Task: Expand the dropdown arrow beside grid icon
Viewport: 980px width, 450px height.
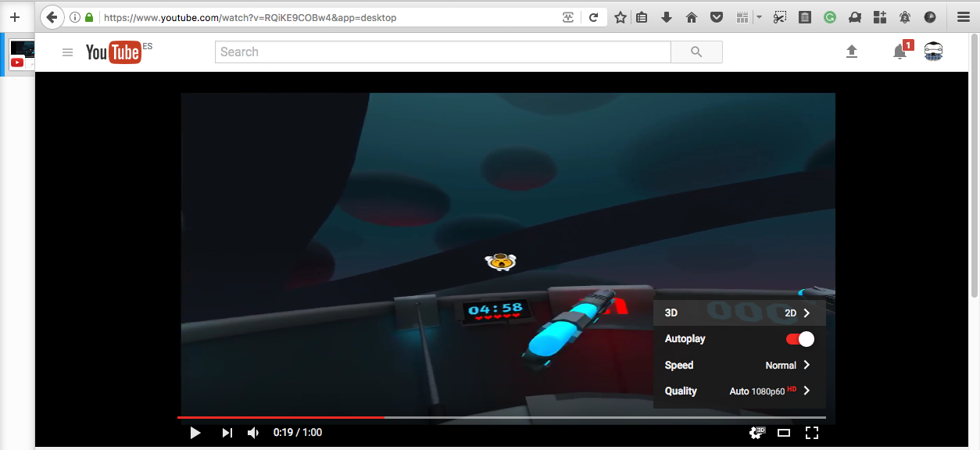Action: pyautogui.click(x=759, y=17)
